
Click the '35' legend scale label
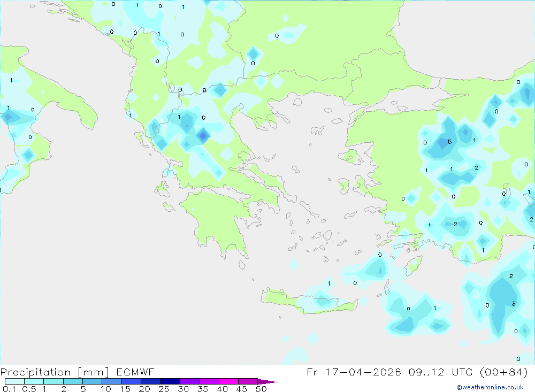[x=203, y=389]
